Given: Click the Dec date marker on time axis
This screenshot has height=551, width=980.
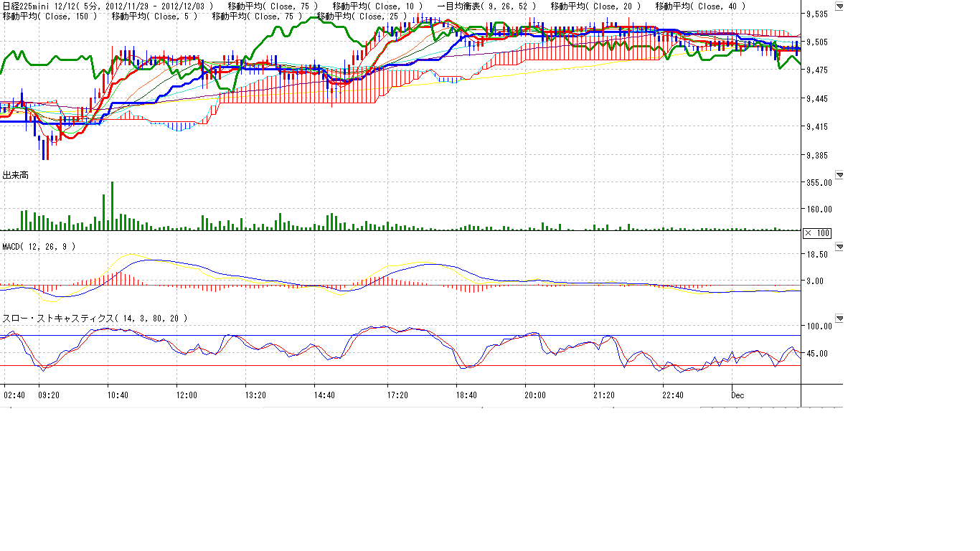Looking at the screenshot, I should [x=738, y=395].
